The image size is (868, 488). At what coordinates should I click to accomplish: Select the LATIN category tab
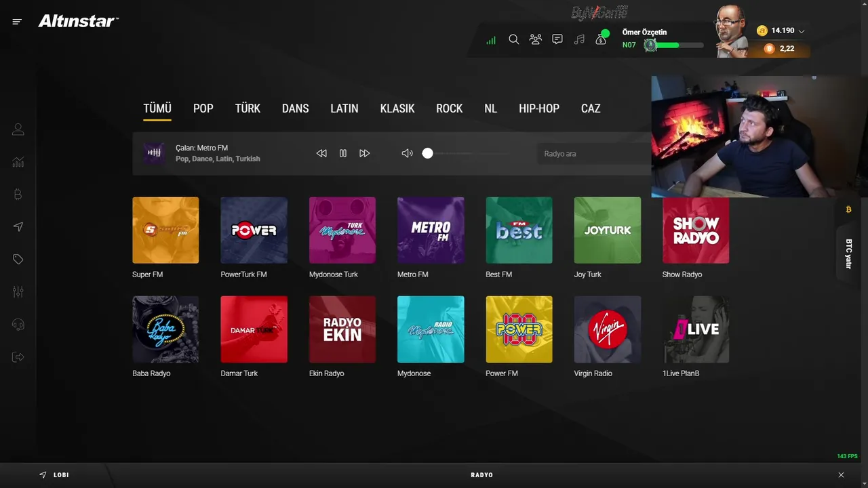click(344, 108)
